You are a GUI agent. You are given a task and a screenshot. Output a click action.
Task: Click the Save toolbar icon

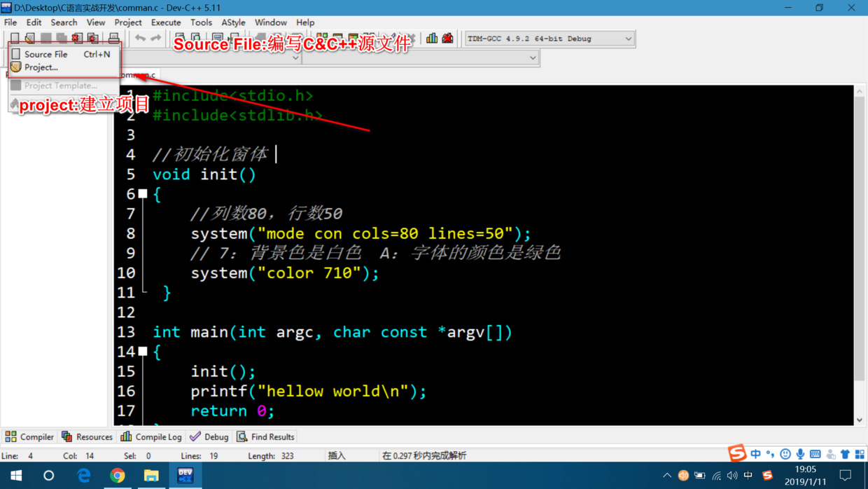pos(46,38)
